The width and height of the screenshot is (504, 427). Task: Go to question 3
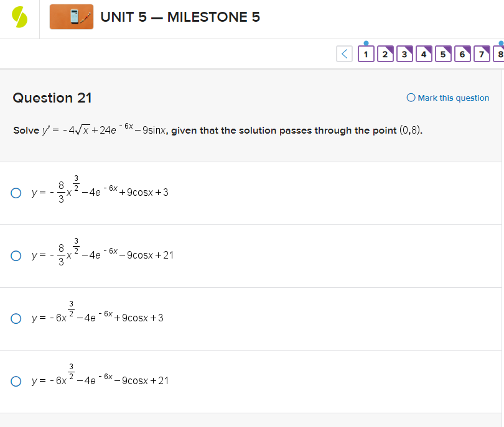coord(404,54)
